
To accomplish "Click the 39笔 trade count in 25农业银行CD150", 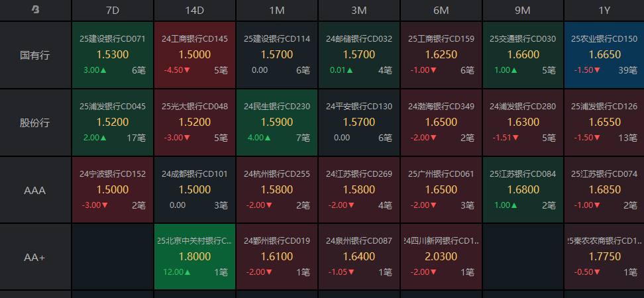I will pos(627,70).
